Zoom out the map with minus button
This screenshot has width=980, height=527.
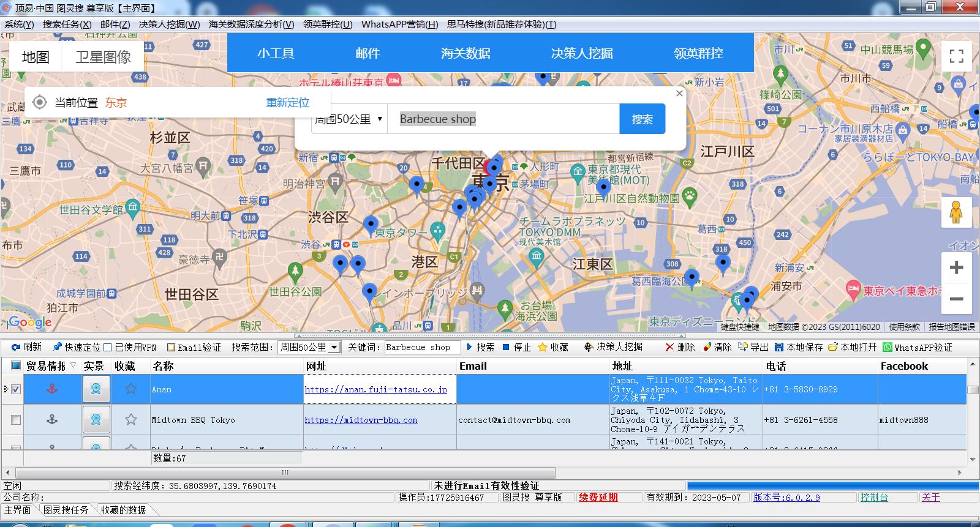coord(956,299)
